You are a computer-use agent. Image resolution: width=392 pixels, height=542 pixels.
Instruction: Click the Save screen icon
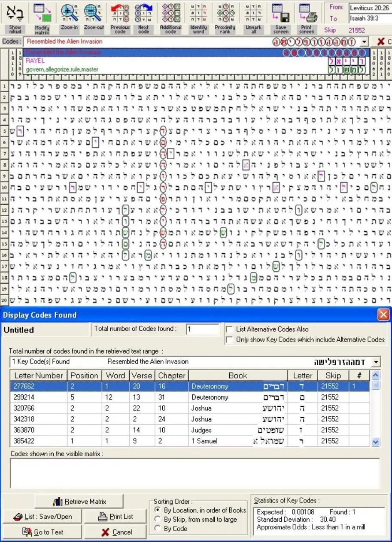280,18
